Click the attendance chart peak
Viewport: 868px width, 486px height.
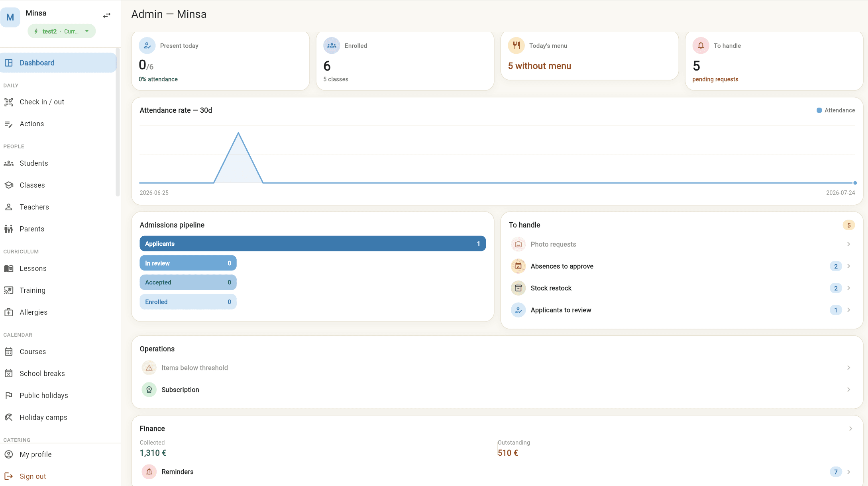point(238,133)
